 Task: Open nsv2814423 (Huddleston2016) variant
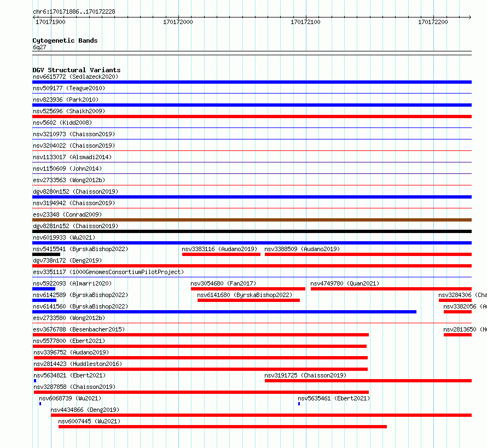click(78, 364)
